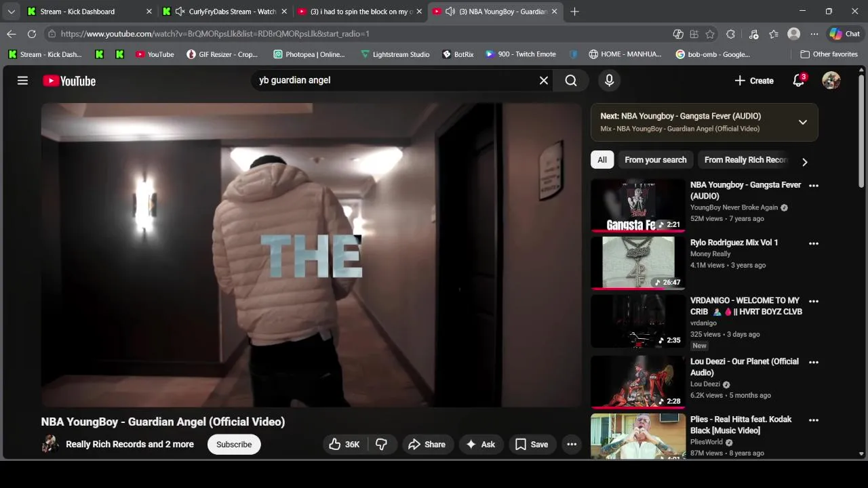Show more filter chips with the arrow
Screen dimensions: 868x488
[805, 162]
